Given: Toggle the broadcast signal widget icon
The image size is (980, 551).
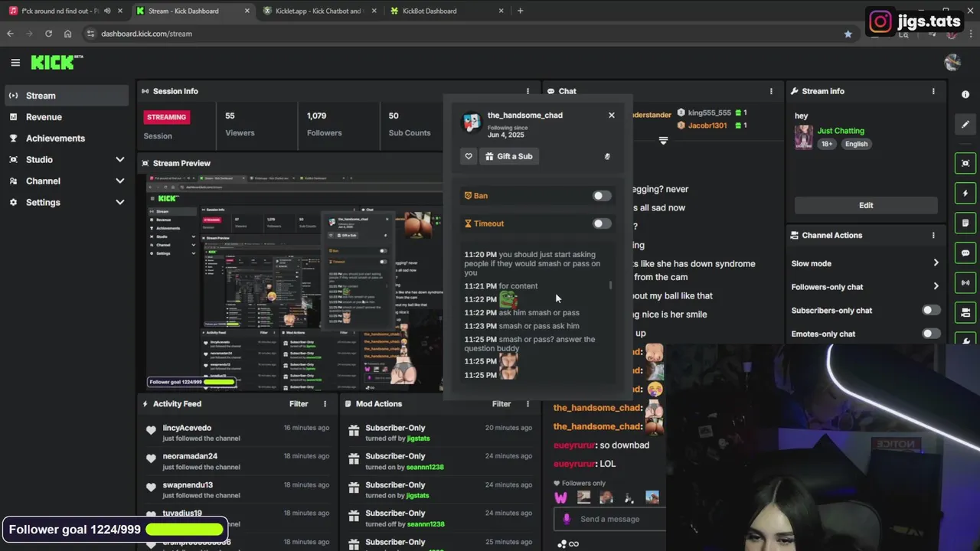Looking at the screenshot, I should pyautogui.click(x=965, y=283).
